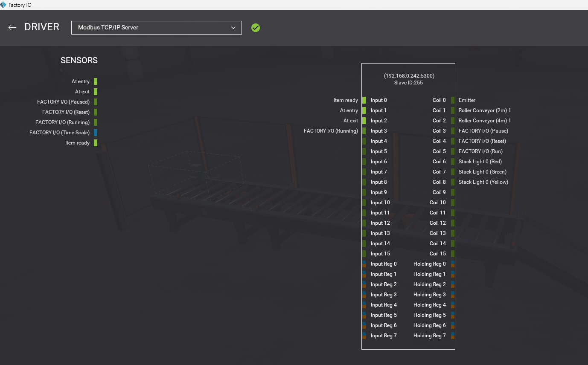Click Input Reg 7 slot
Image resolution: width=588 pixels, height=365 pixels.
coord(384,336)
